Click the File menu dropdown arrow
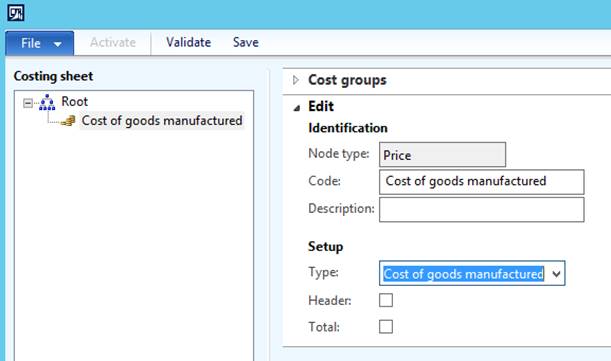 click(x=58, y=44)
